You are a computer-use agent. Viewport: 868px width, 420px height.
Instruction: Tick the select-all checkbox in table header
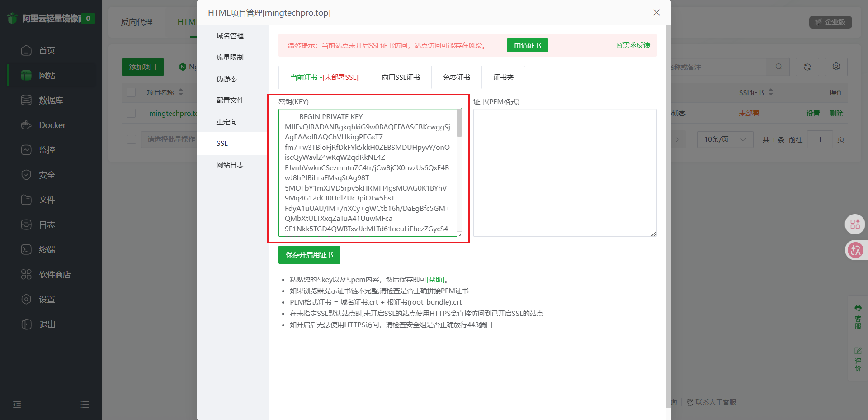pos(132,92)
